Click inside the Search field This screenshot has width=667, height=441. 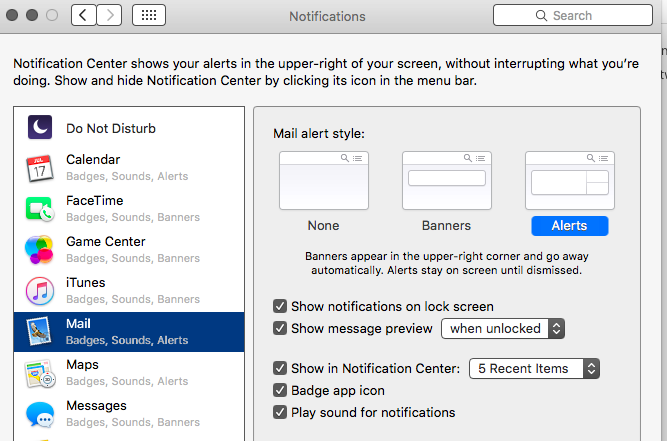click(573, 16)
